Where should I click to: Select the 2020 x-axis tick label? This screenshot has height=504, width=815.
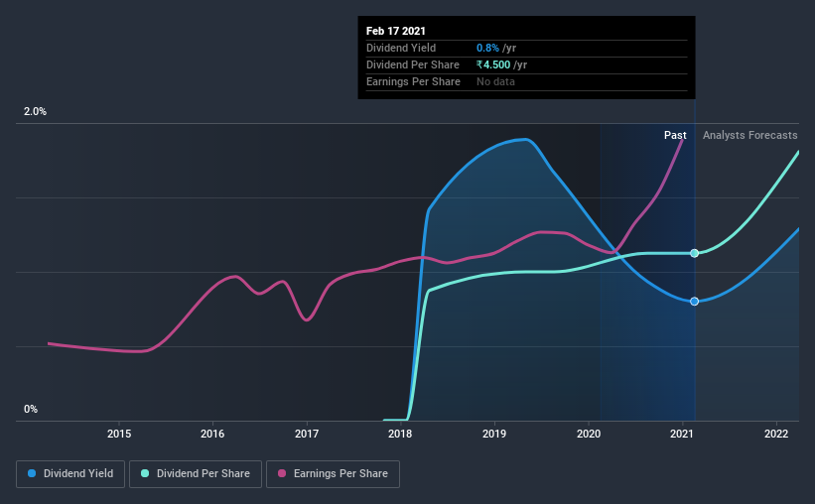pos(589,434)
